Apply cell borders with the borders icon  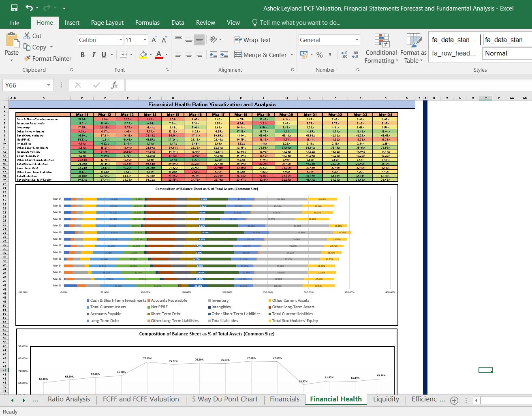[123, 55]
